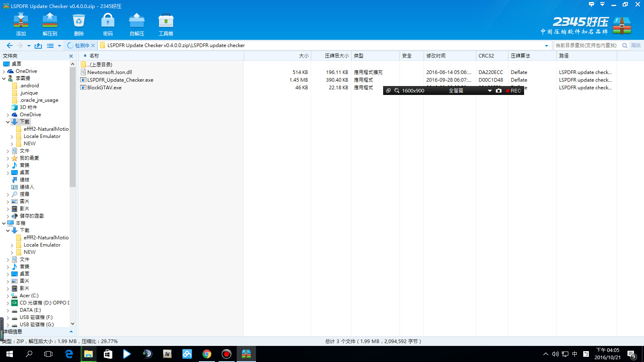Screen dimensions: 644x362
Task: Select LSPDFR_Update_Checker.exe in the file list
Action: 120,80
